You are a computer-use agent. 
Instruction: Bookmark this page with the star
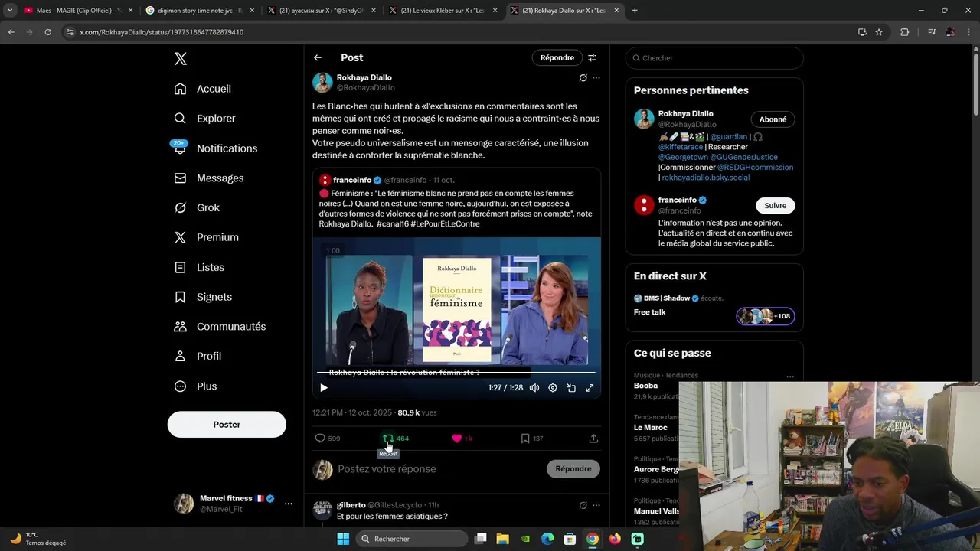[879, 32]
